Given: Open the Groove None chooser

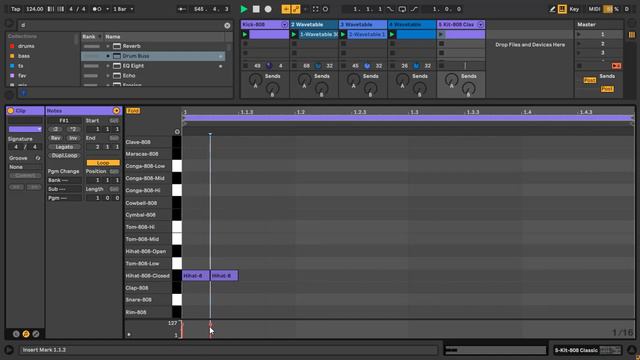Looking at the screenshot, I should (25, 167).
